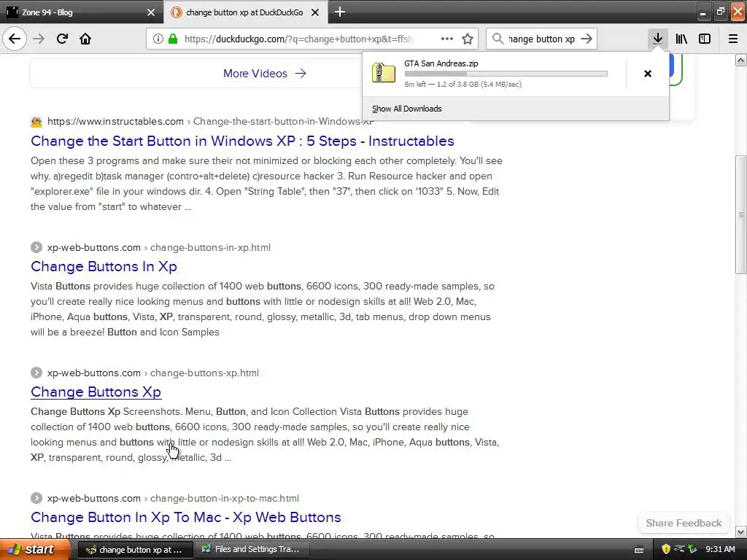Click the on-screen keyboard tray icon

click(x=639, y=550)
